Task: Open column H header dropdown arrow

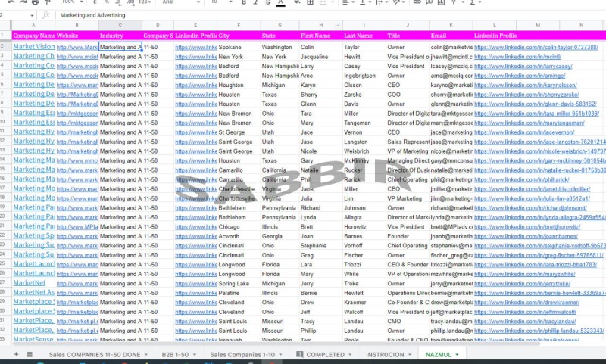Action: 337,26
